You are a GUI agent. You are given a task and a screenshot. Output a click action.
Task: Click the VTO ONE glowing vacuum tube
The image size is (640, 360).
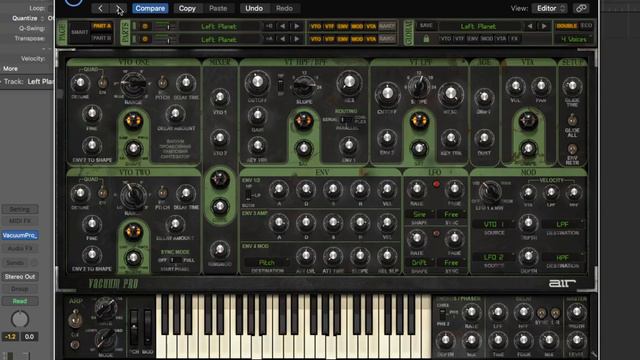[x=133, y=121]
